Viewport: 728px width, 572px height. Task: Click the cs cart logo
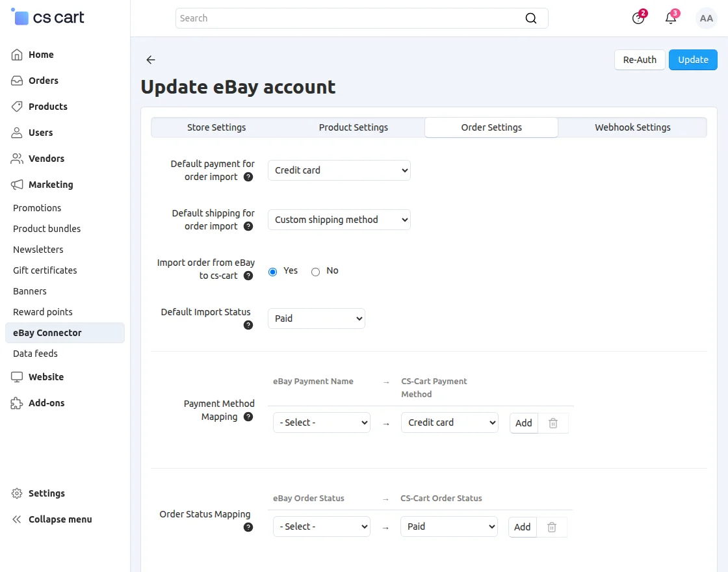tap(47, 17)
